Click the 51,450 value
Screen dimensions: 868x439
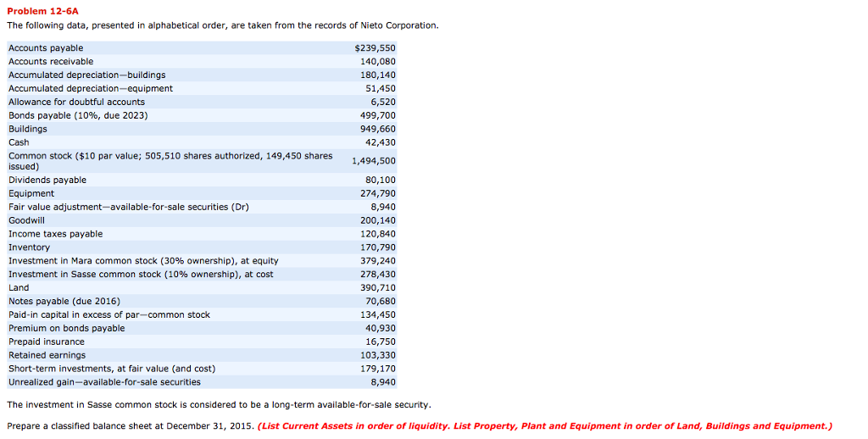[x=381, y=89]
